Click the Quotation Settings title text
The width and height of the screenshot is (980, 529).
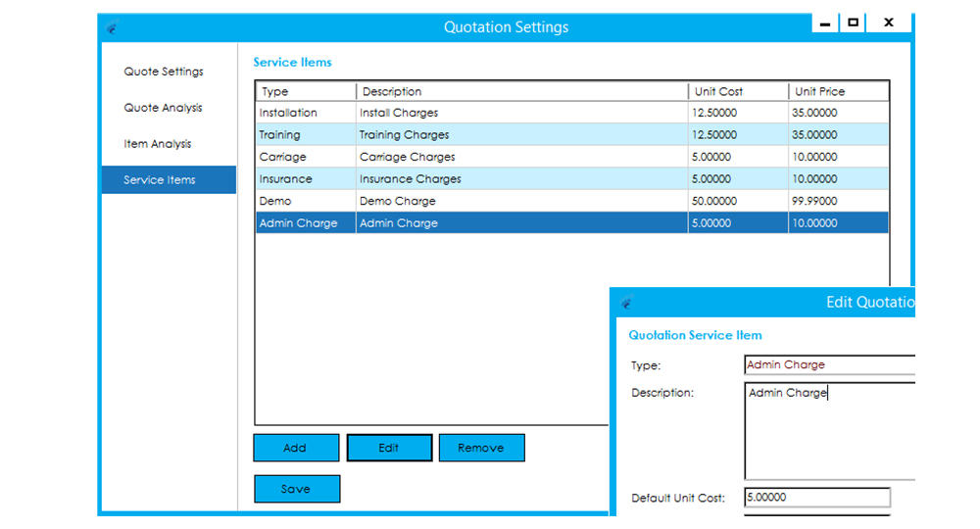coord(507,27)
